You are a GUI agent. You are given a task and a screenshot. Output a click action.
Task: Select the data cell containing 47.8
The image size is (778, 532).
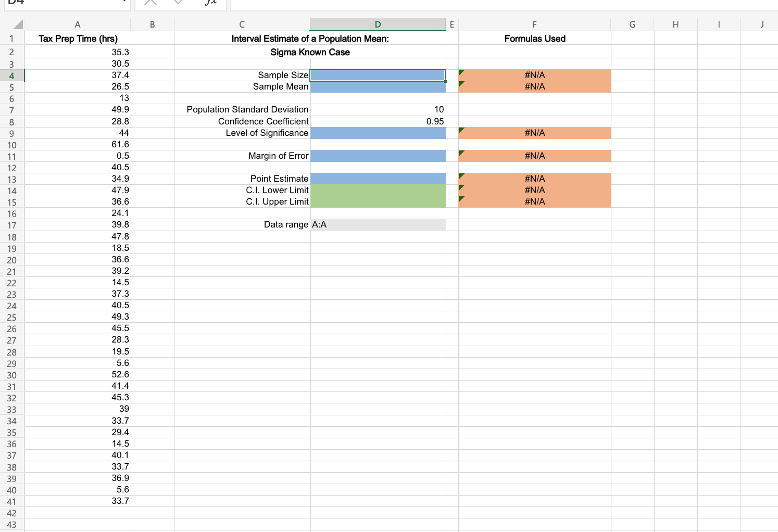tap(78, 236)
